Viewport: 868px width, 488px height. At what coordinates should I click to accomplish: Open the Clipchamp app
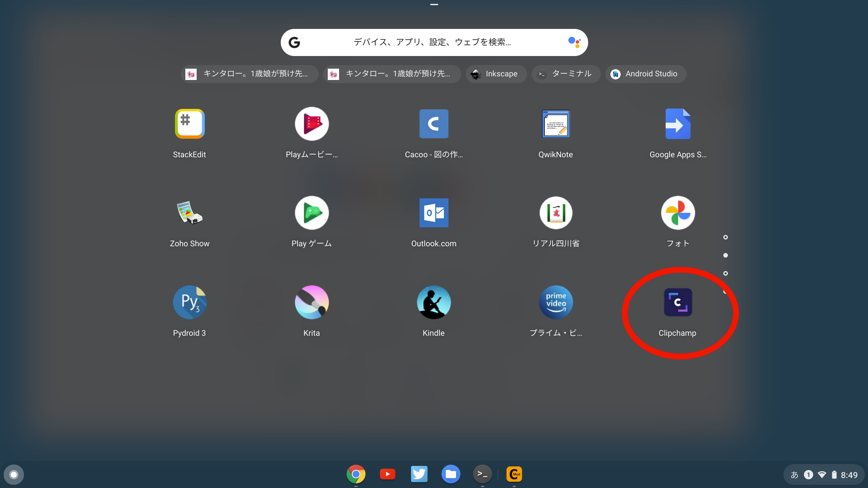pos(678,303)
